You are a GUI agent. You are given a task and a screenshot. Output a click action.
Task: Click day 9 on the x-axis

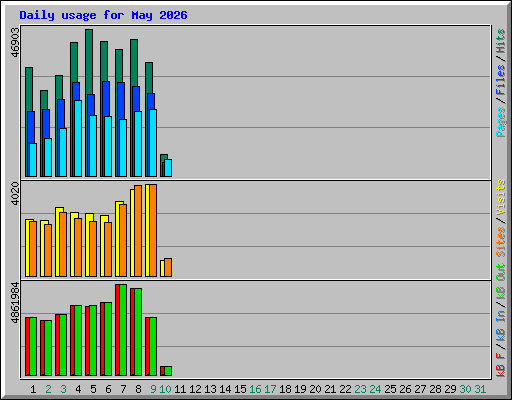click(x=153, y=389)
